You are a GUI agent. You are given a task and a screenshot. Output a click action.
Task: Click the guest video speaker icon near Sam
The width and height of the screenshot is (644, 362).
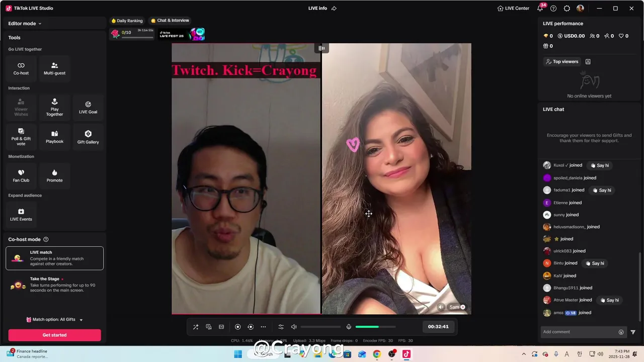(441, 307)
